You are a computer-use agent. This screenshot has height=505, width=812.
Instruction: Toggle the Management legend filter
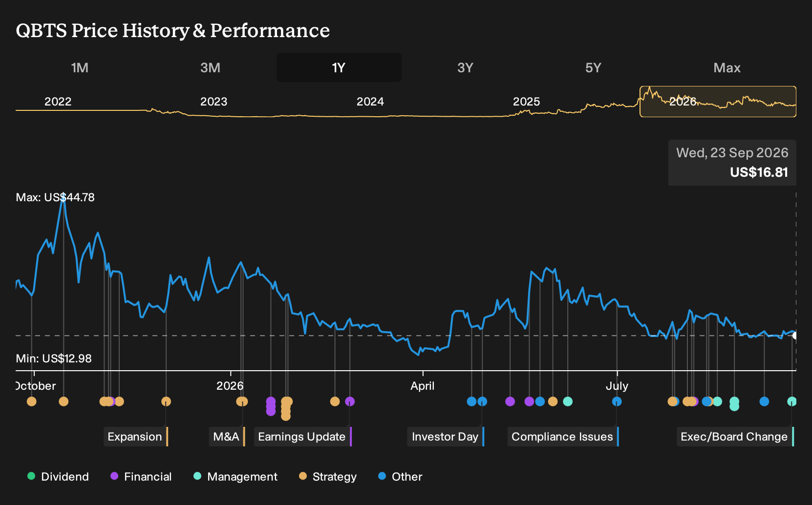coord(235,477)
